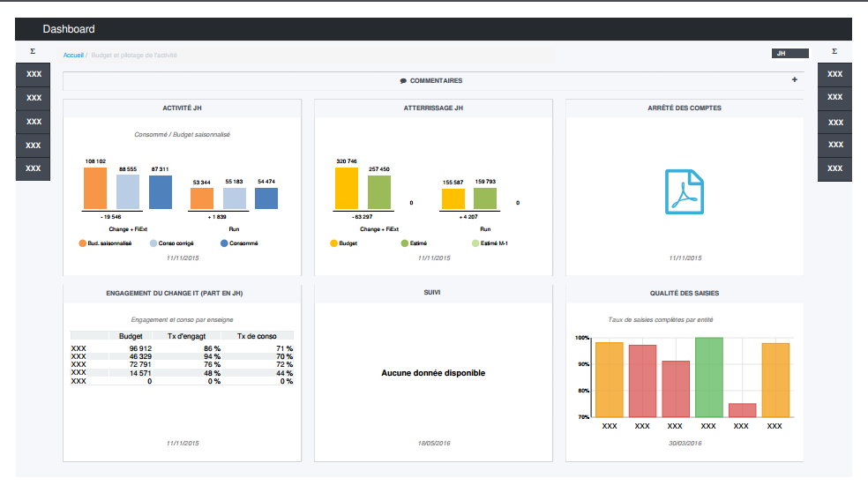Viewport: 868px width, 493px height.
Task: Click the Commentaires speech bubble icon
Action: coord(403,81)
